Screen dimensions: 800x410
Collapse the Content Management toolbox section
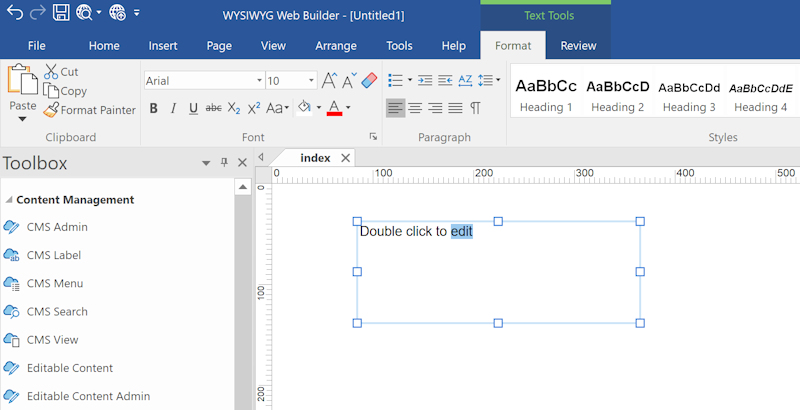(x=10, y=200)
